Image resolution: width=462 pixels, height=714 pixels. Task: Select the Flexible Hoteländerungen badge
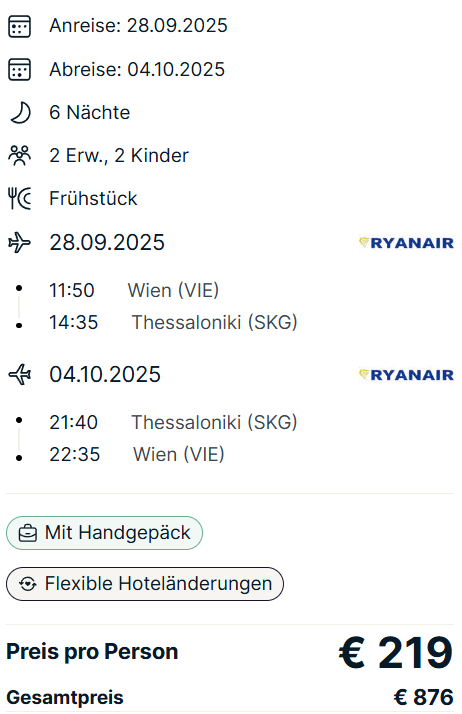click(145, 584)
